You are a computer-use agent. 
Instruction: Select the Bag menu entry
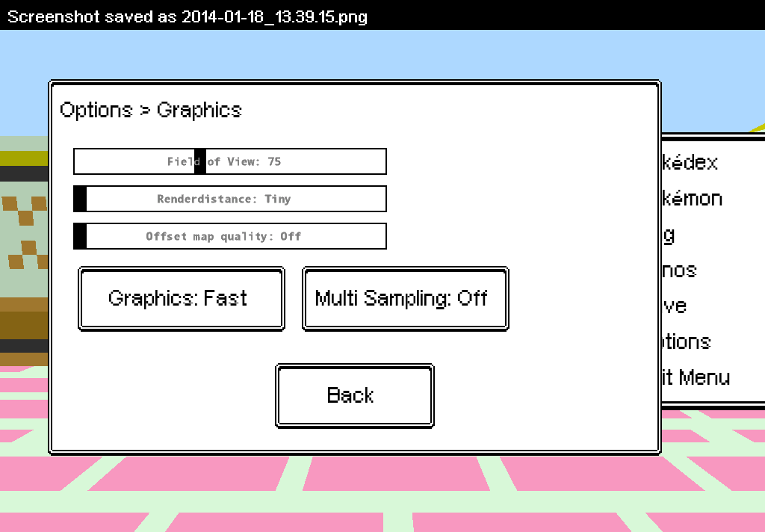tap(669, 235)
